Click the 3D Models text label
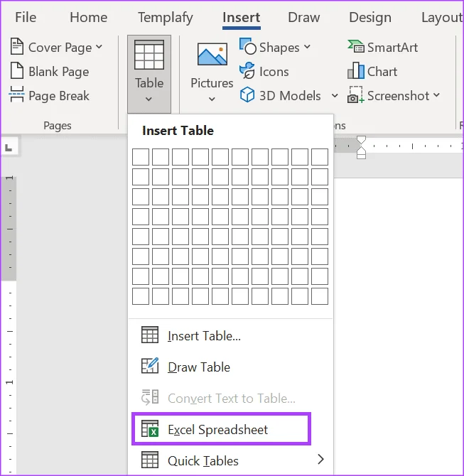This screenshot has height=476, width=464. point(290,96)
